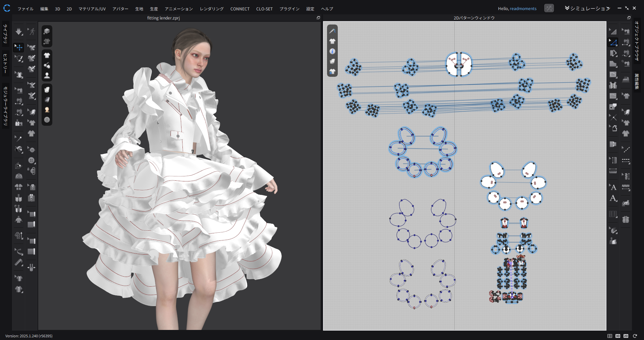
Task: Expand the オブジェクトブラウザ side panel
Action: click(x=637, y=40)
